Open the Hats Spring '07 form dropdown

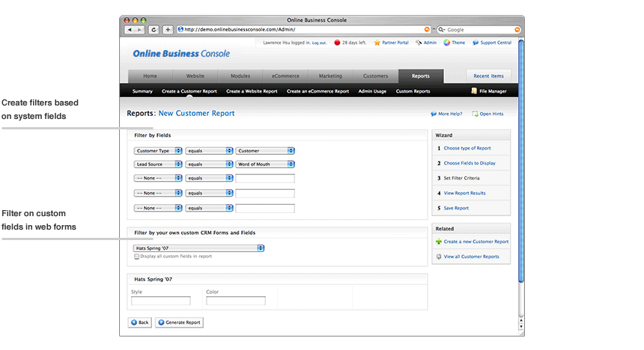[199, 248]
